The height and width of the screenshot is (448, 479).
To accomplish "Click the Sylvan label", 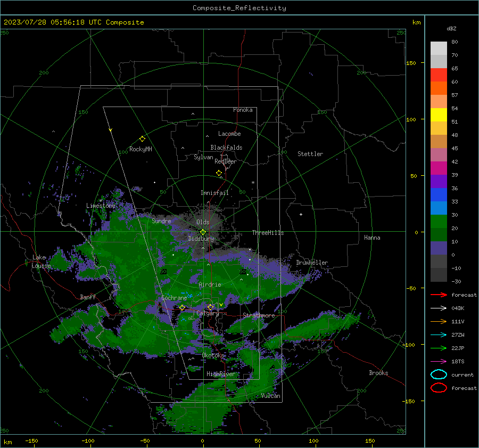I will (203, 157).
